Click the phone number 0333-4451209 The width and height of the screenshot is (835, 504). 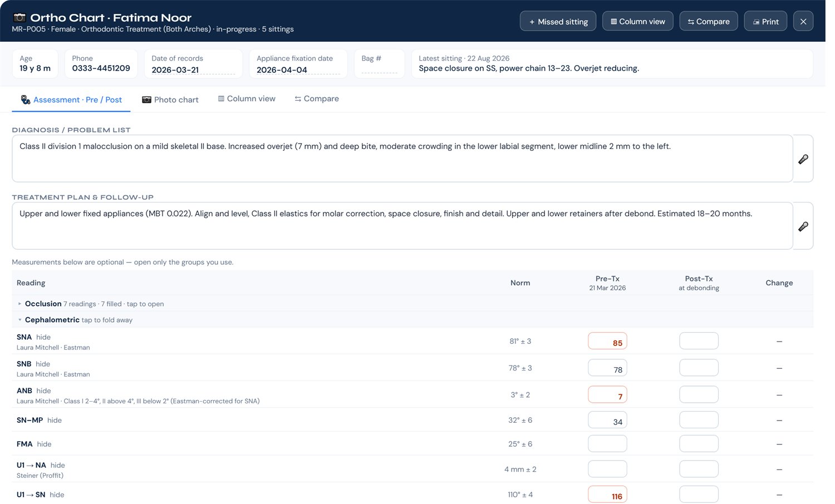101,68
